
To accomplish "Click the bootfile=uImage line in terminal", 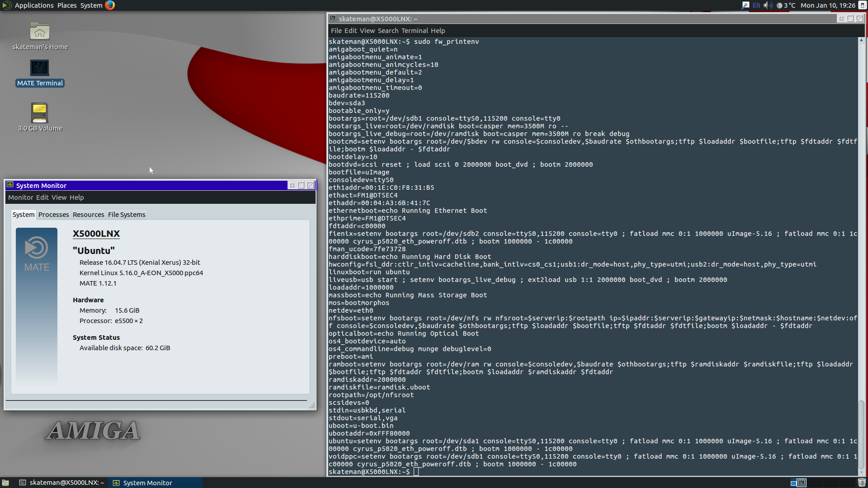I will [359, 172].
